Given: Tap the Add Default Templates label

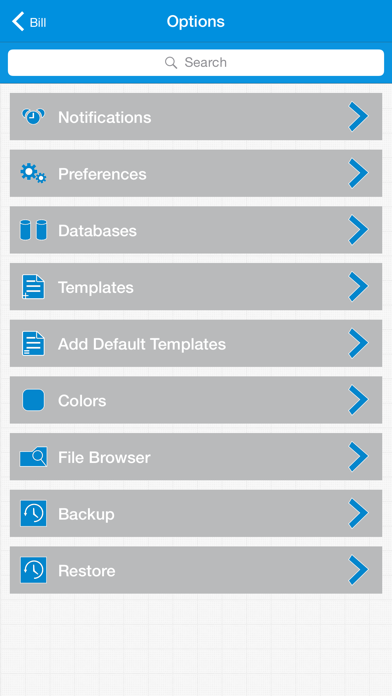Looking at the screenshot, I should pos(142,344).
